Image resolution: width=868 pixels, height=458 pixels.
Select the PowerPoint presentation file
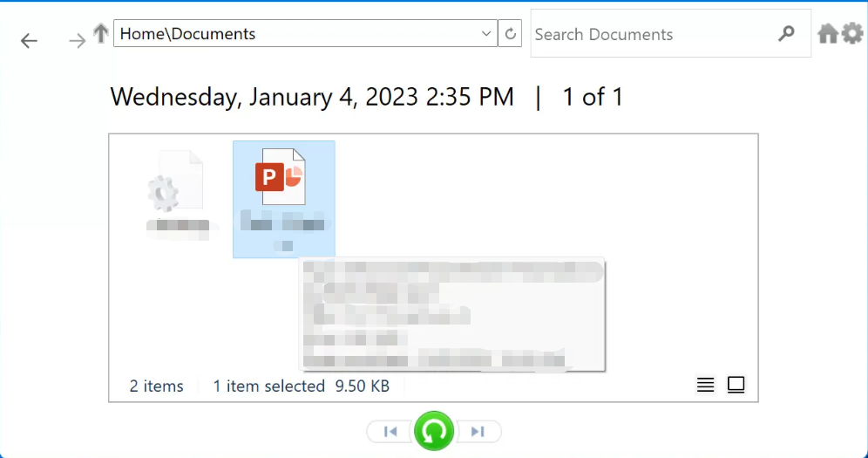point(283,198)
